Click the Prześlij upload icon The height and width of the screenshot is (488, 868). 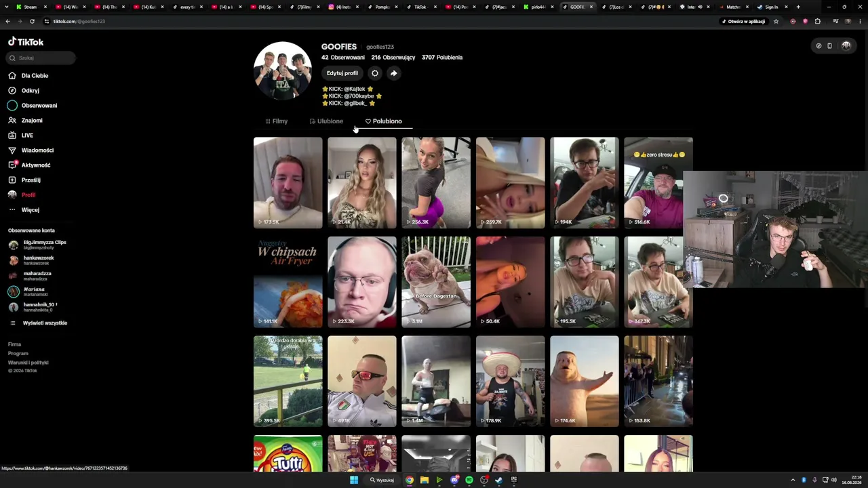coord(12,180)
